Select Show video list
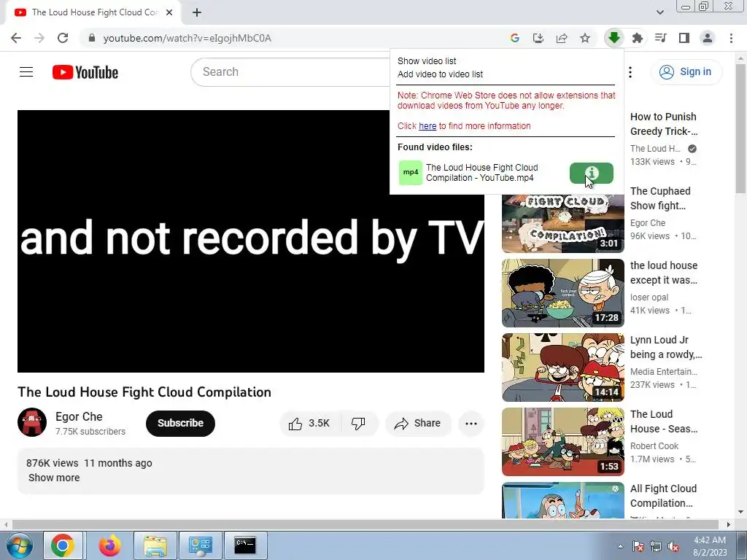Screen dimensions: 747x560 pyautogui.click(x=427, y=61)
